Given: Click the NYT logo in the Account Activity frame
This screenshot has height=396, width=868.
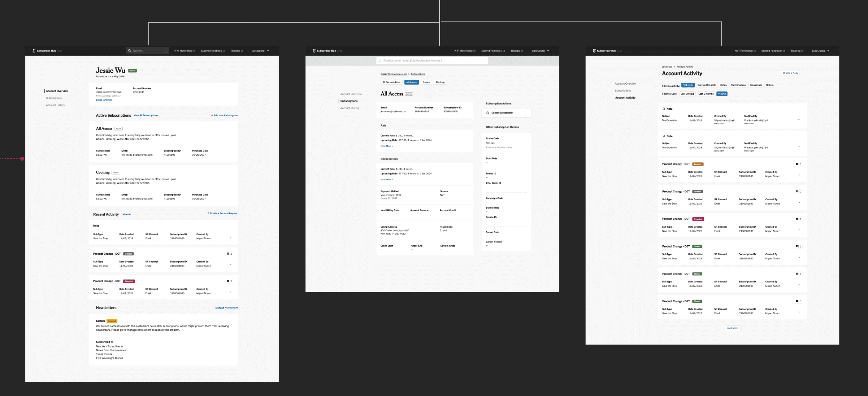Looking at the screenshot, I should pos(594,51).
